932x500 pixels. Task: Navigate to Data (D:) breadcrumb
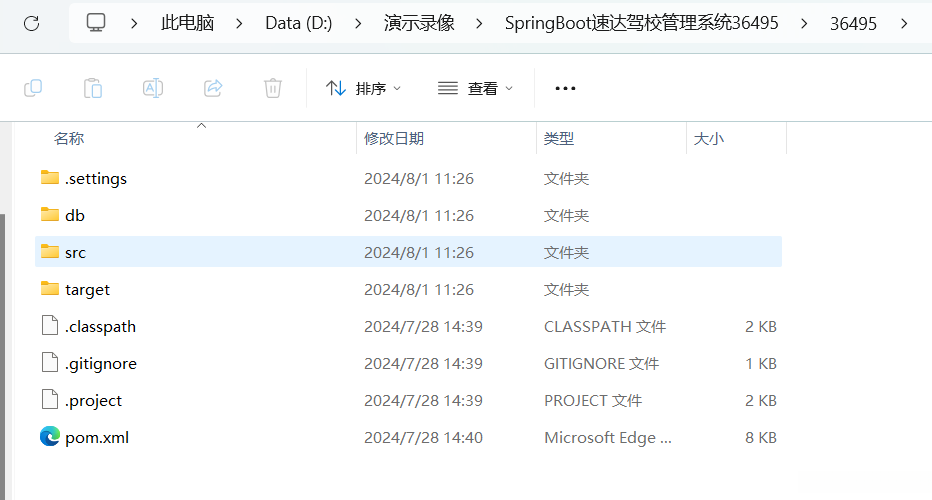point(299,22)
